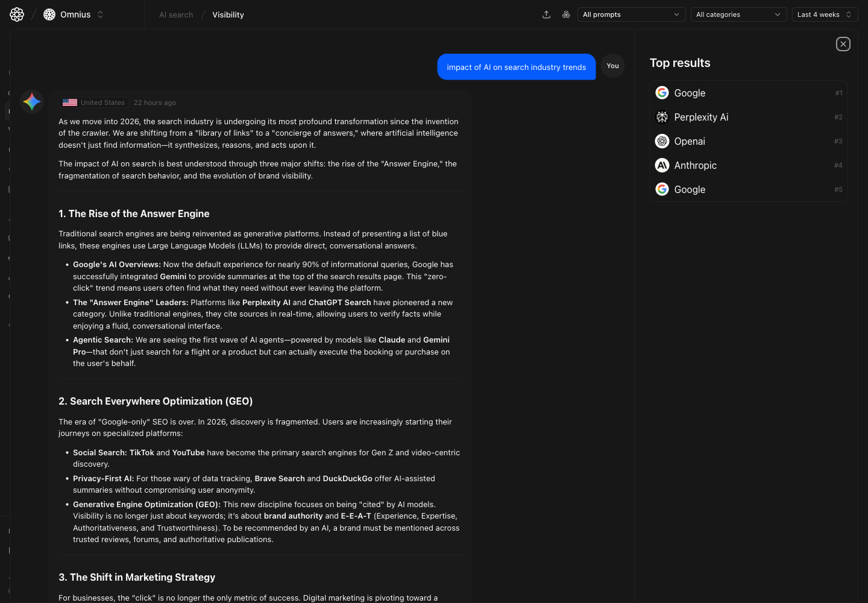Click the Google favicon on the #1 result
This screenshot has width=868, height=603.
(662, 92)
